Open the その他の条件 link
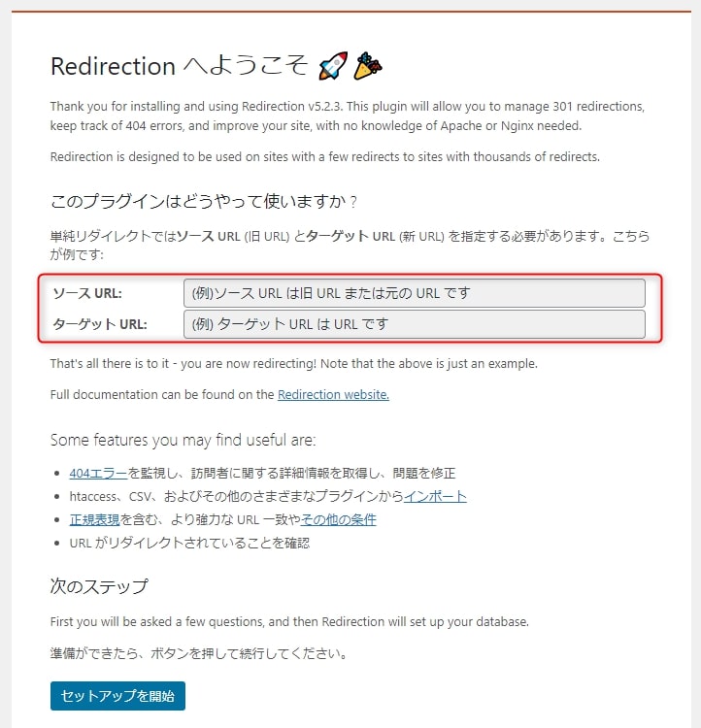This screenshot has height=728, width=701. (338, 519)
